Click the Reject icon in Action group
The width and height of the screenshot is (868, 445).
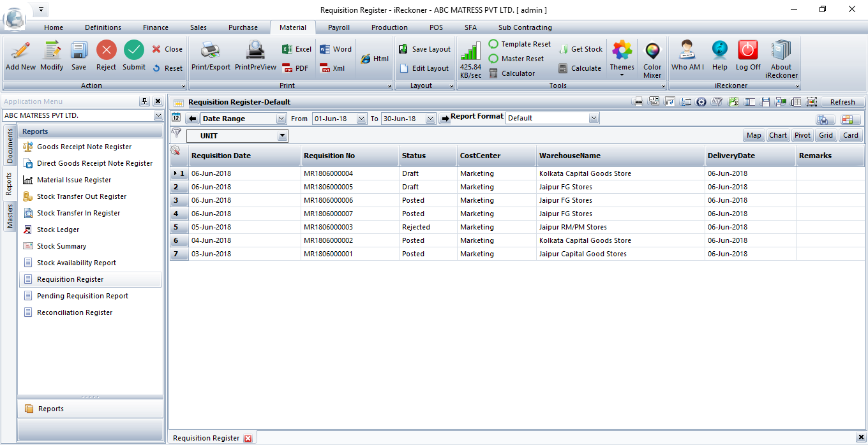pyautogui.click(x=106, y=51)
